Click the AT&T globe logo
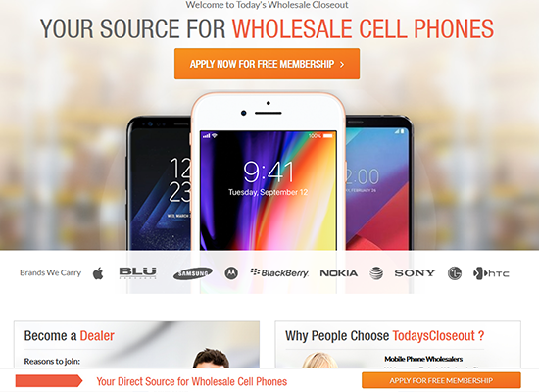This screenshot has width=539, height=392. click(376, 273)
